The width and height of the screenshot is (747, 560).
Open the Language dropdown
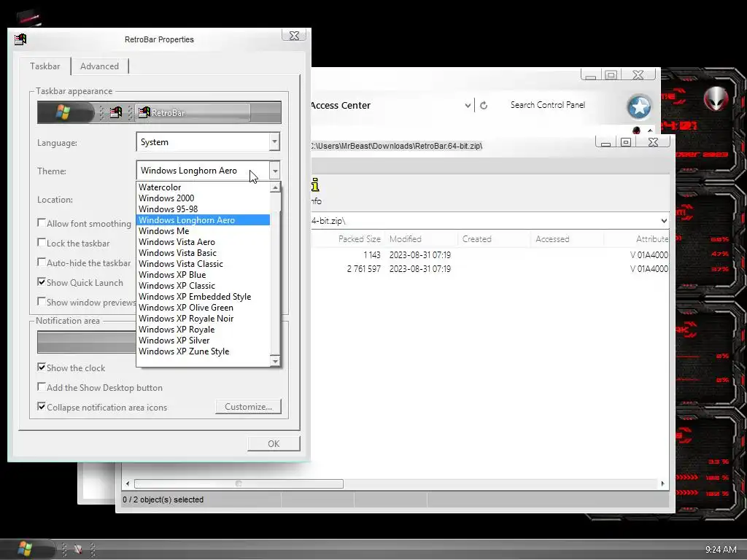pyautogui.click(x=274, y=142)
